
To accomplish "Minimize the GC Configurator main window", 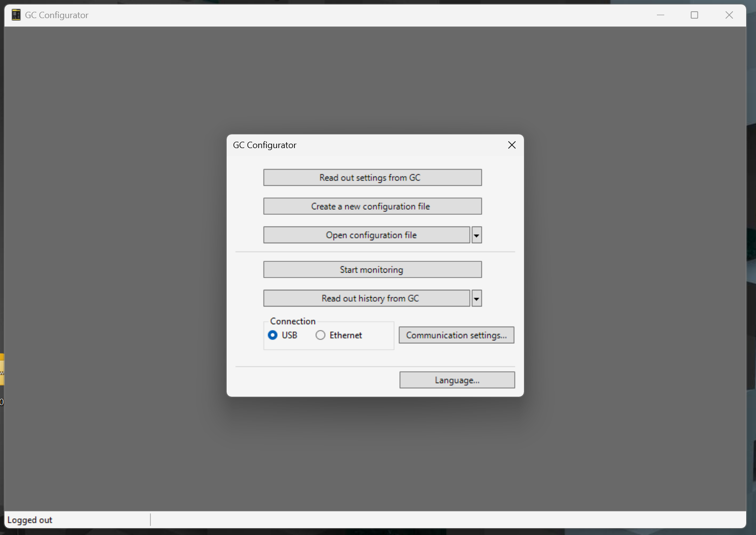I will coord(660,15).
